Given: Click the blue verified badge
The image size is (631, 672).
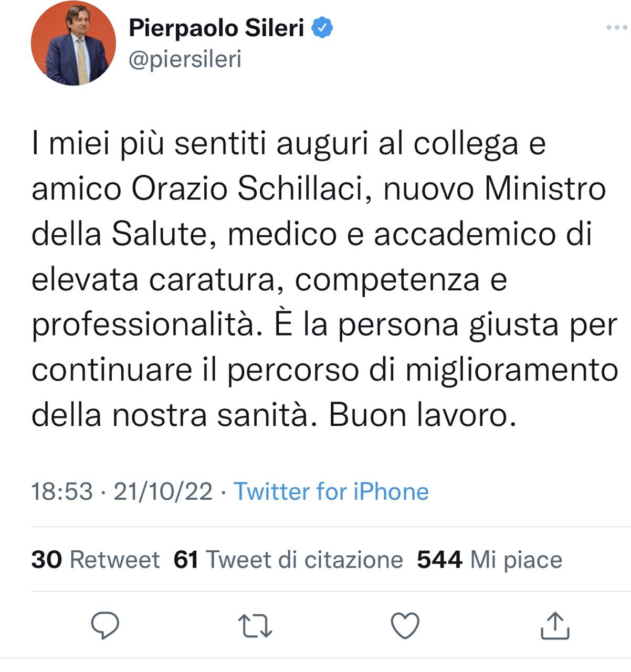Looking at the screenshot, I should click(x=322, y=28).
